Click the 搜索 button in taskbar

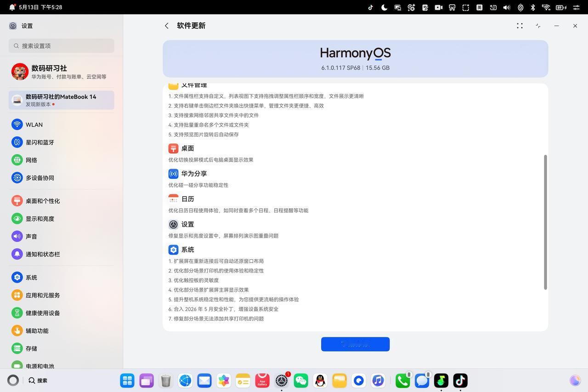point(38,381)
